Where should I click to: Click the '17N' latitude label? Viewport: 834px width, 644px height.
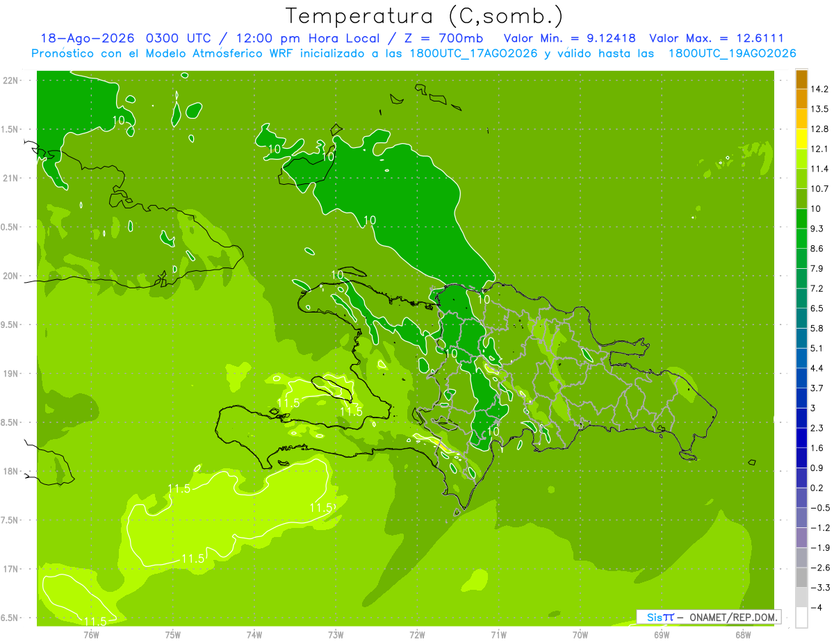tap(10, 569)
